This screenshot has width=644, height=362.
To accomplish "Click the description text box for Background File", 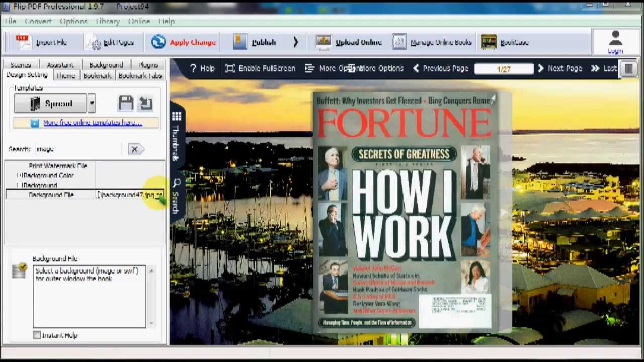I will [x=90, y=297].
